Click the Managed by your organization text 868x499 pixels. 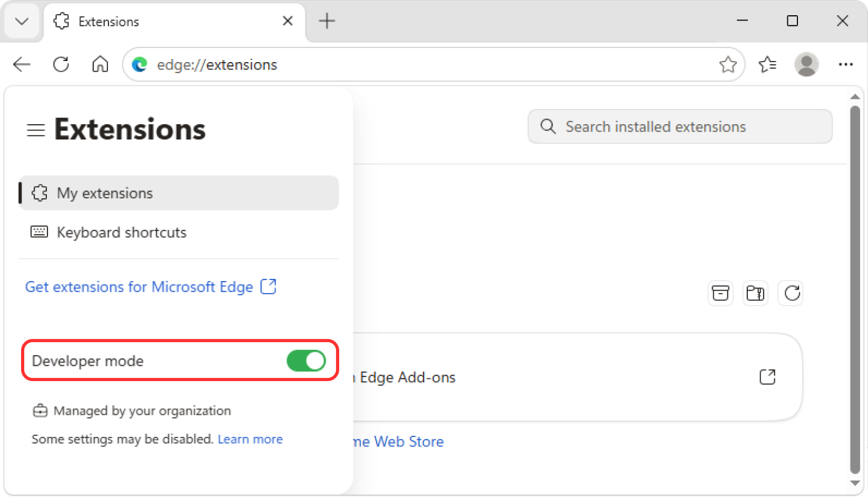(142, 411)
